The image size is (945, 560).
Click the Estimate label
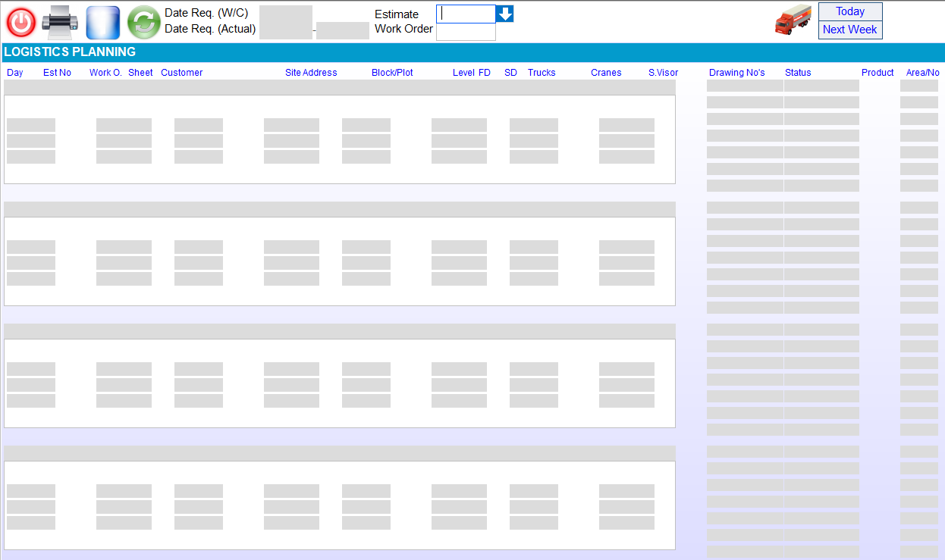[397, 14]
